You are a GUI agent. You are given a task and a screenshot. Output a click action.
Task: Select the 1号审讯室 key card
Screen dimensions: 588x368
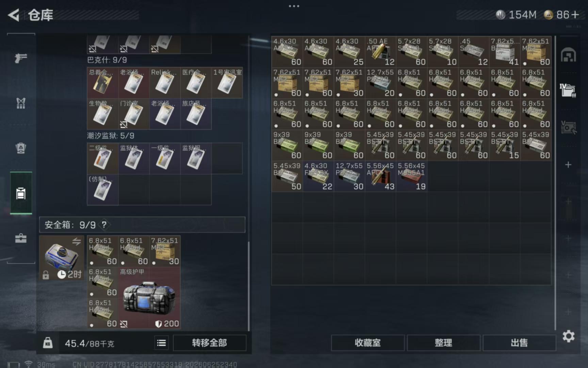227,83
